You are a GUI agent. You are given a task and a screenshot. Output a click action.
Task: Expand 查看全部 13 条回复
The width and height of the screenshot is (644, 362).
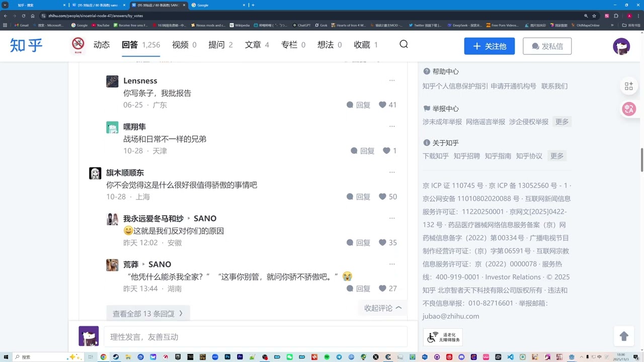[x=148, y=313]
